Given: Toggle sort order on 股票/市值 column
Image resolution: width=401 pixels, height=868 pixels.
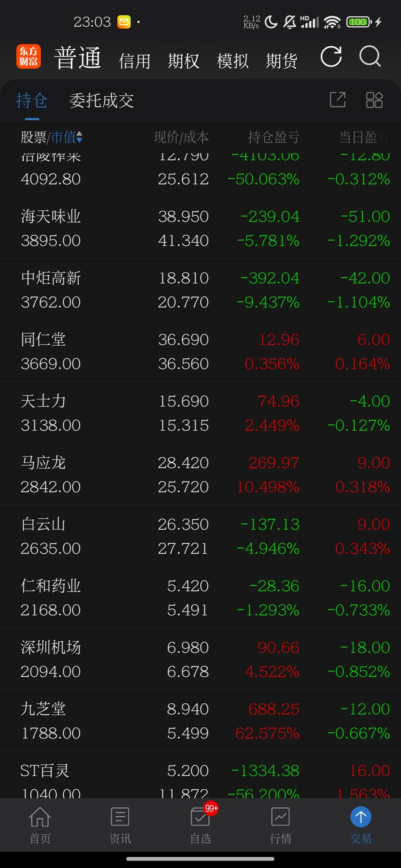Looking at the screenshot, I should tap(52, 137).
